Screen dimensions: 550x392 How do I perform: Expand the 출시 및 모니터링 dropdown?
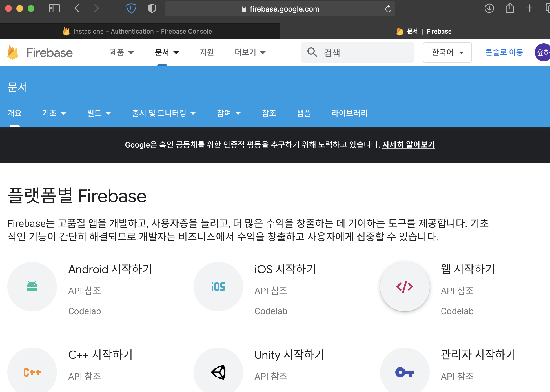164,113
